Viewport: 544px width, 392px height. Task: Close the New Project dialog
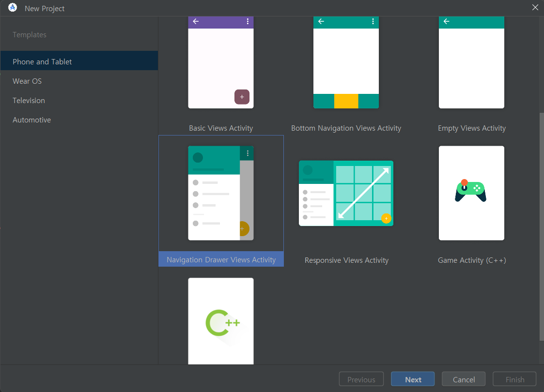tap(535, 8)
